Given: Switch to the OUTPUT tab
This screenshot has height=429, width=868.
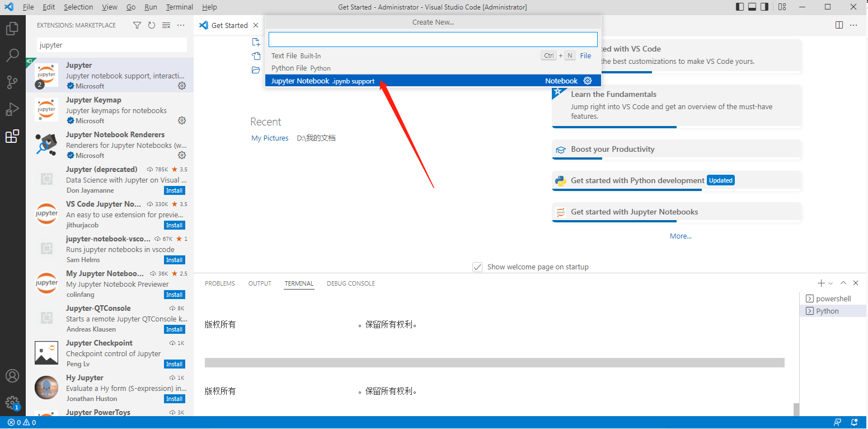Looking at the screenshot, I should (260, 283).
